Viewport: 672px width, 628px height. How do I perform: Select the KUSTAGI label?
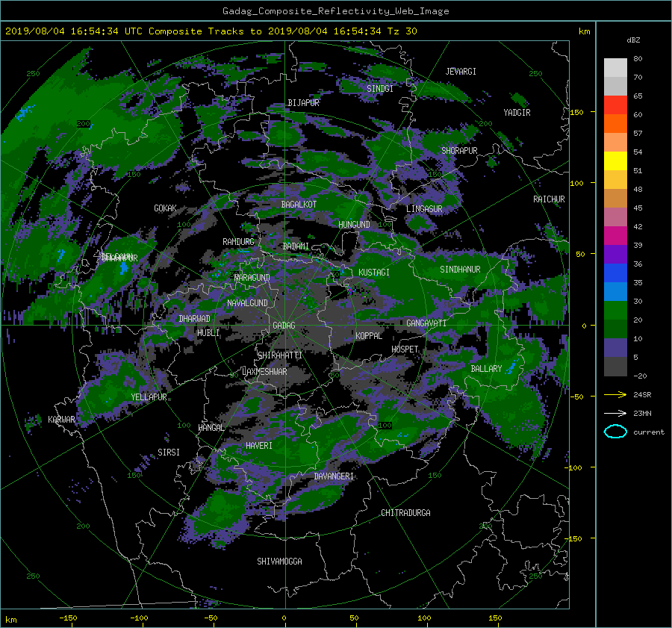pyautogui.click(x=374, y=273)
